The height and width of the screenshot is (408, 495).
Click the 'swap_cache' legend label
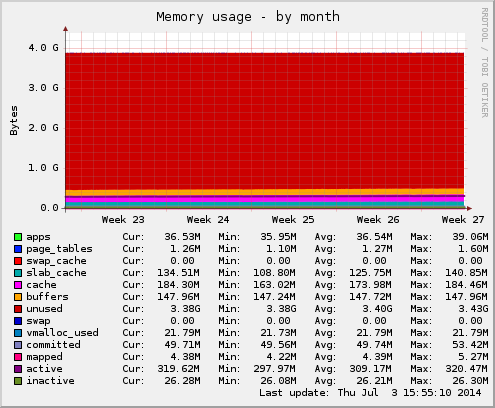pyautogui.click(x=56, y=261)
